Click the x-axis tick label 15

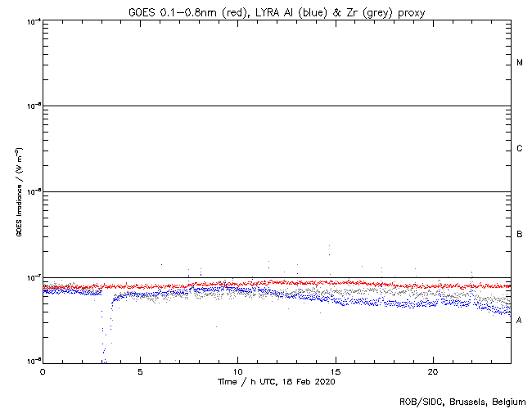pyautogui.click(x=335, y=371)
